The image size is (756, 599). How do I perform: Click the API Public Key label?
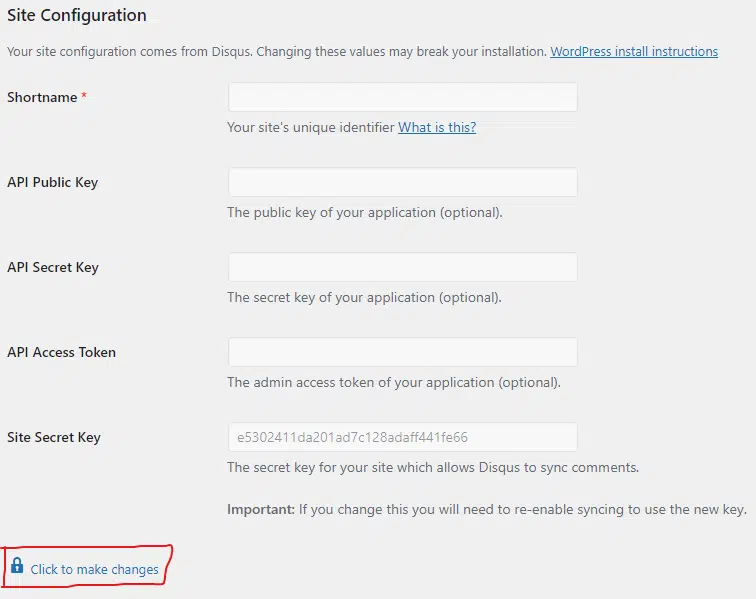[x=53, y=182]
